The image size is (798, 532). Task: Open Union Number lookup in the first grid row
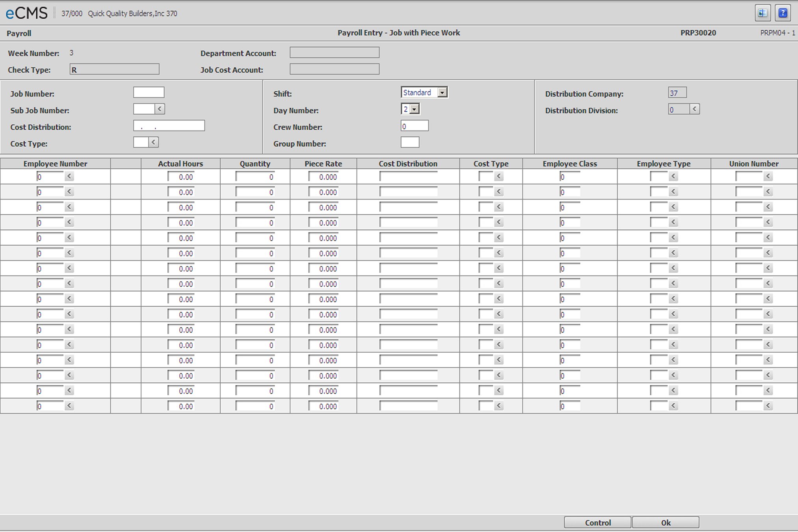pos(768,177)
